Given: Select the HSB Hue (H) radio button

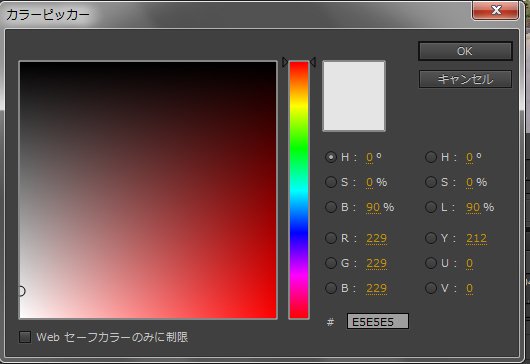Looking at the screenshot, I should coord(331,157).
